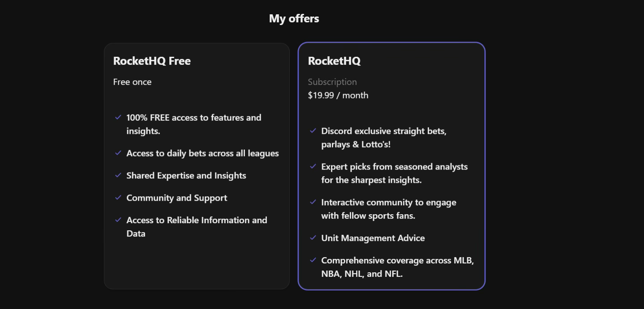Click the checkmark beside Unit Management Advice
Viewport: 644px width, 309px height.
(x=313, y=238)
